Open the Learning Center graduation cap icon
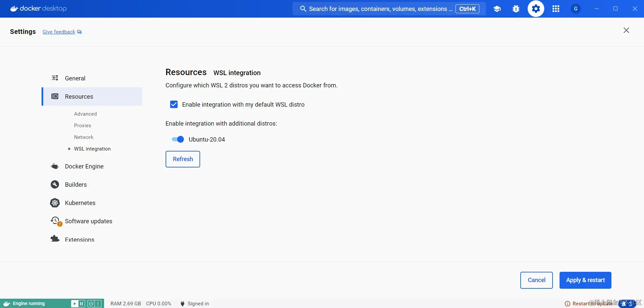This screenshot has height=308, width=644. 497,9
